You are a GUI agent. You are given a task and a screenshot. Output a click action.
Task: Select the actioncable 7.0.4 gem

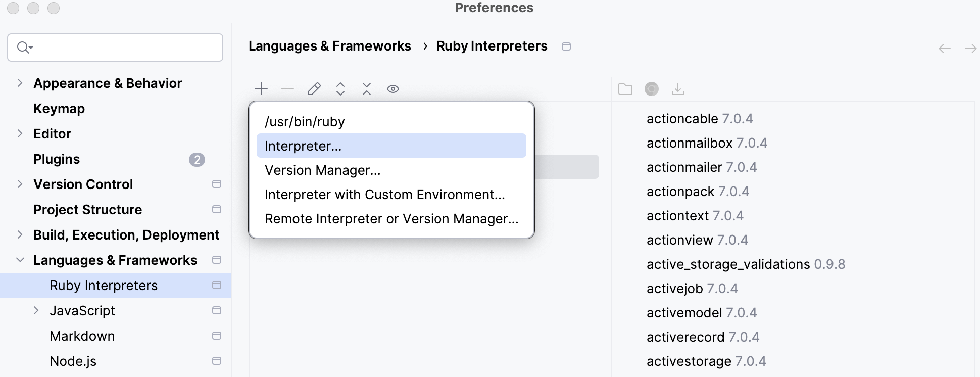pos(699,119)
